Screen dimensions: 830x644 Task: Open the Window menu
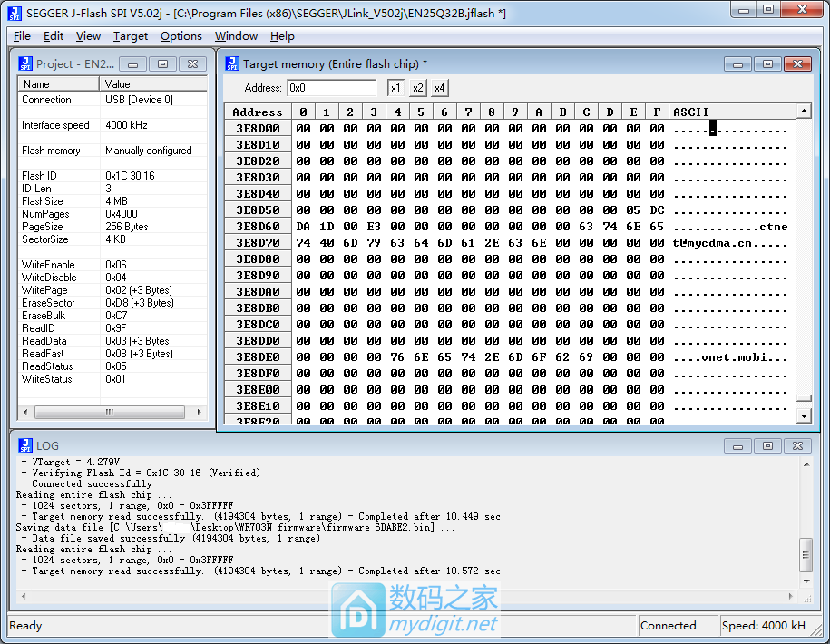236,36
